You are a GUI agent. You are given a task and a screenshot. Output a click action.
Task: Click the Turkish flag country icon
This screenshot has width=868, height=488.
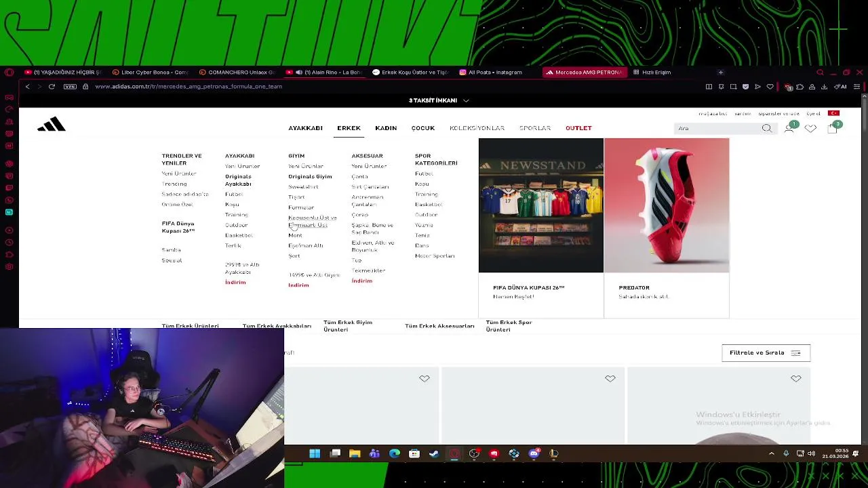(833, 113)
